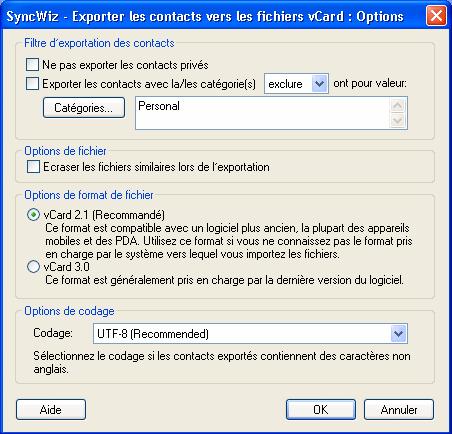Choose the vCard 3.0 format option
Screen dimensions: 452x434
click(33, 267)
